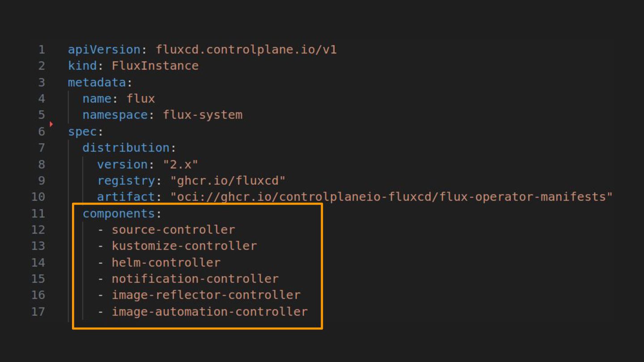Click the notification-controller list entry
The image size is (644, 362).
point(195,279)
